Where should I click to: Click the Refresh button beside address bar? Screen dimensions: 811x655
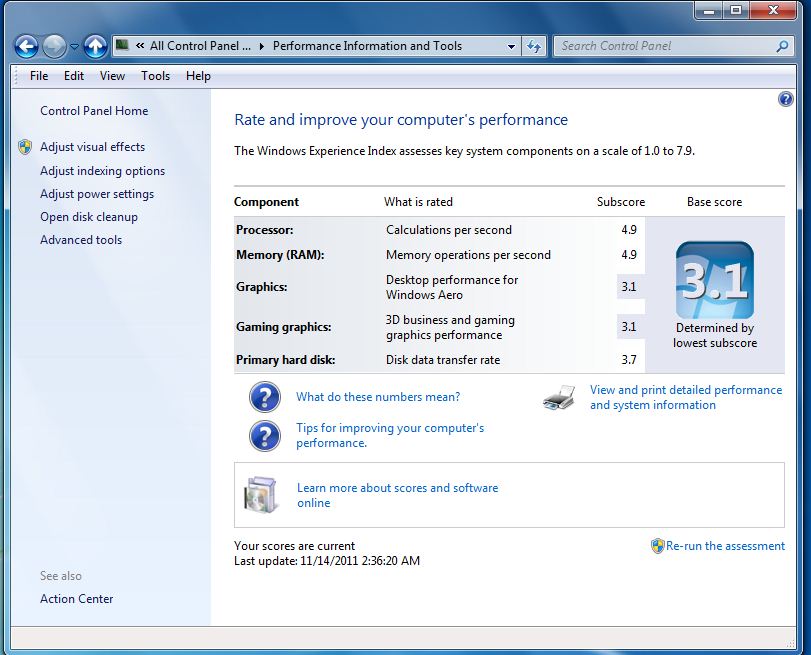tap(534, 46)
